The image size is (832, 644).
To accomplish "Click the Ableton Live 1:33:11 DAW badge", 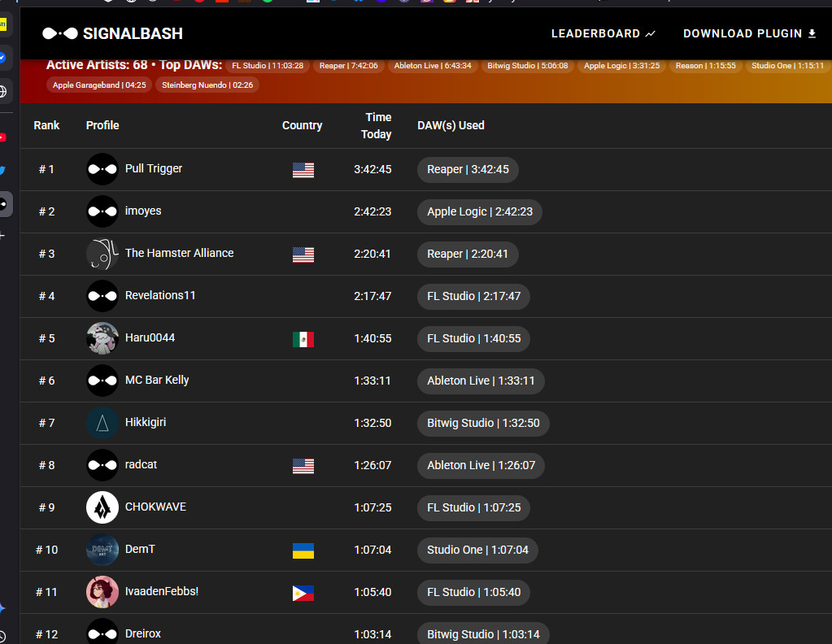I will pyautogui.click(x=481, y=381).
